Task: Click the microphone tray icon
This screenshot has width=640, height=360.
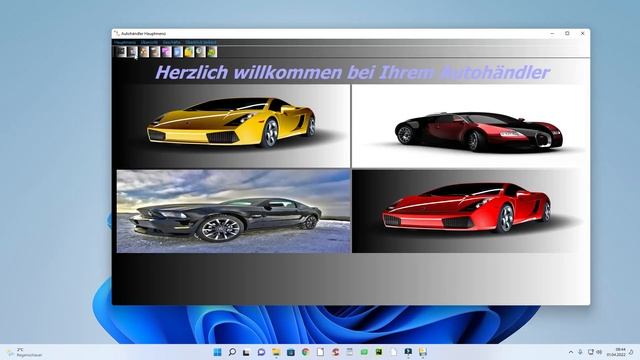Action: tap(580, 352)
